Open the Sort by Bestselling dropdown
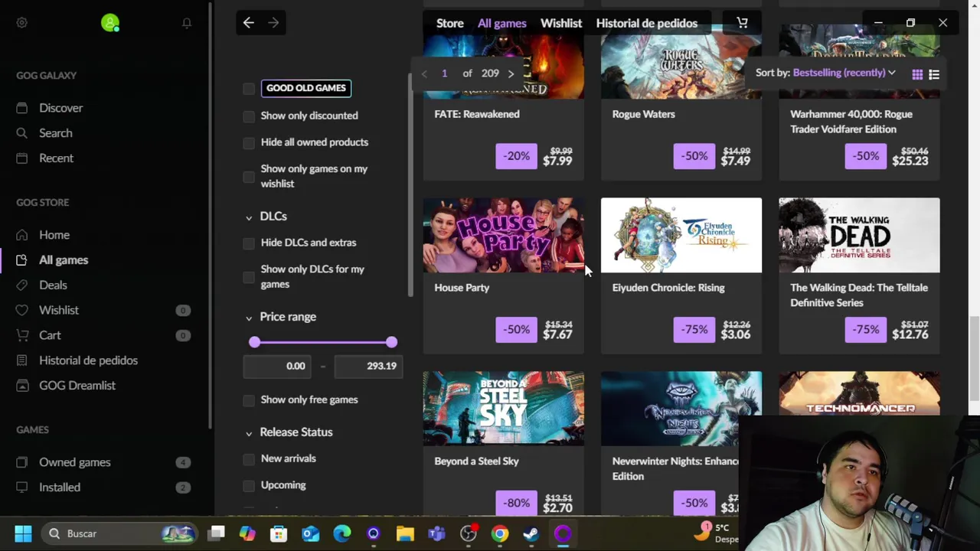Viewport: 980px width, 551px height. coord(844,73)
